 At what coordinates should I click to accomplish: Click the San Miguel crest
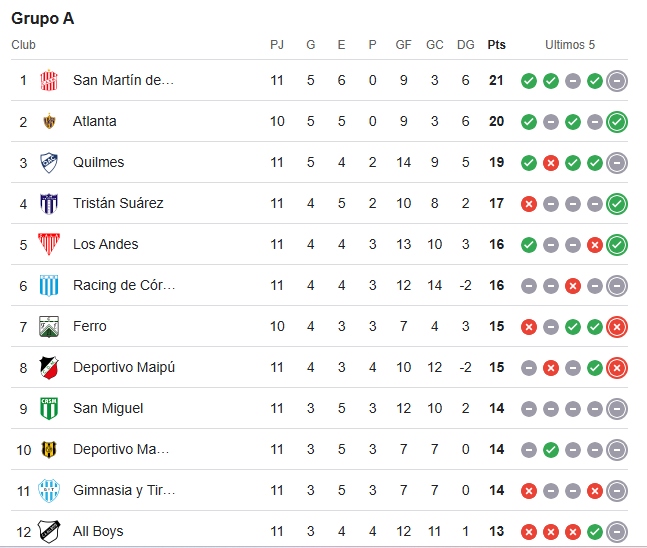[49, 409]
